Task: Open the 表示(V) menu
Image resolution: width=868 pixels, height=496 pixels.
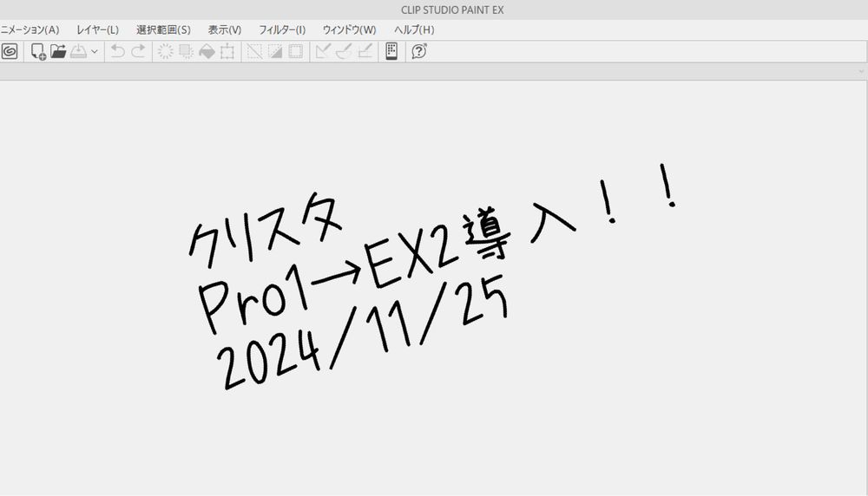Action: point(225,29)
